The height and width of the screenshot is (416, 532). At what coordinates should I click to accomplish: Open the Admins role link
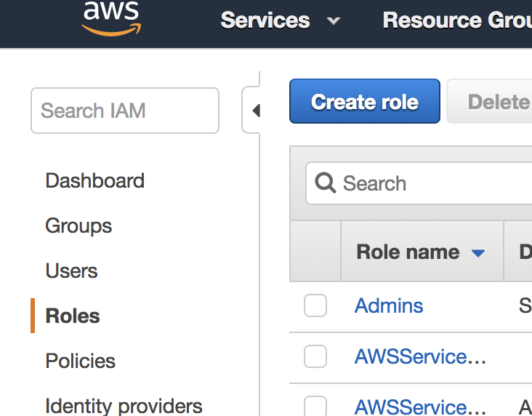[389, 305]
